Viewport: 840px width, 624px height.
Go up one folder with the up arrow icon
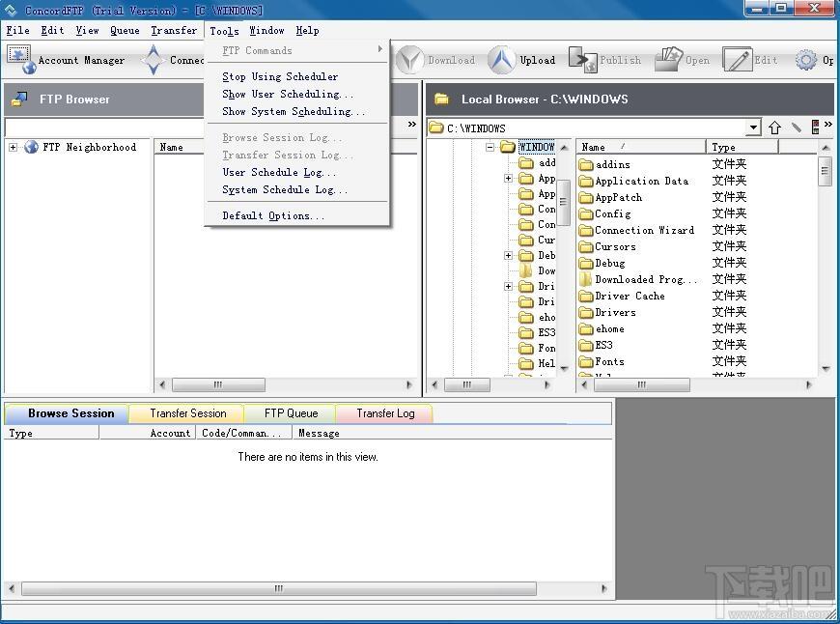point(774,128)
